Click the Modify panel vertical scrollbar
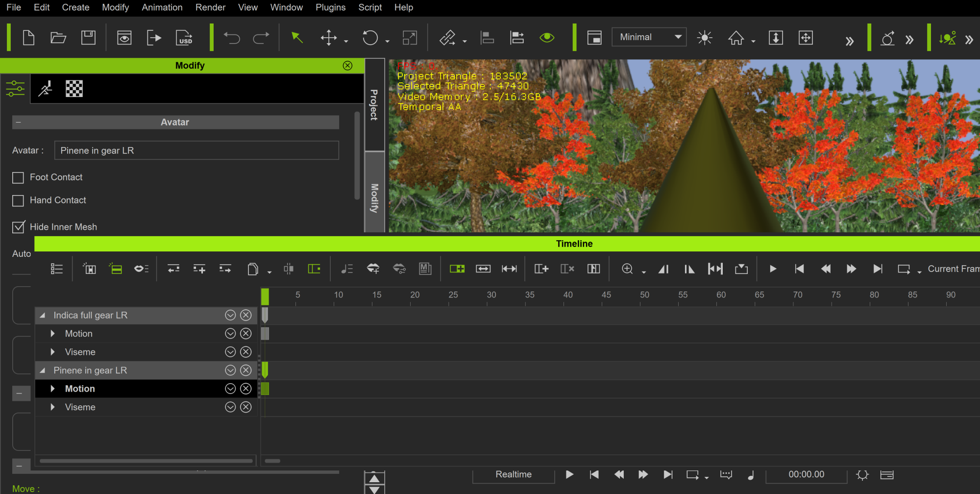The width and height of the screenshot is (980, 494). point(357,155)
